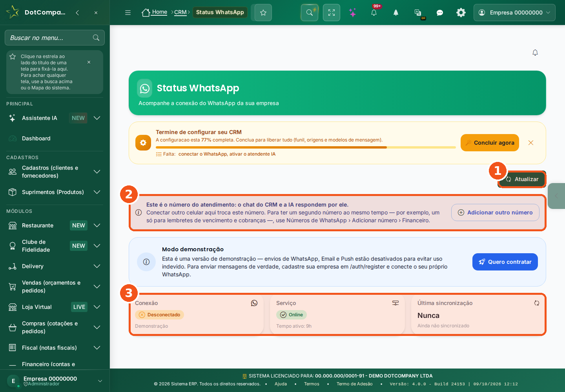The height and width of the screenshot is (392, 565).
Task: Close the sidebar with X icon
Action: pyautogui.click(x=96, y=13)
